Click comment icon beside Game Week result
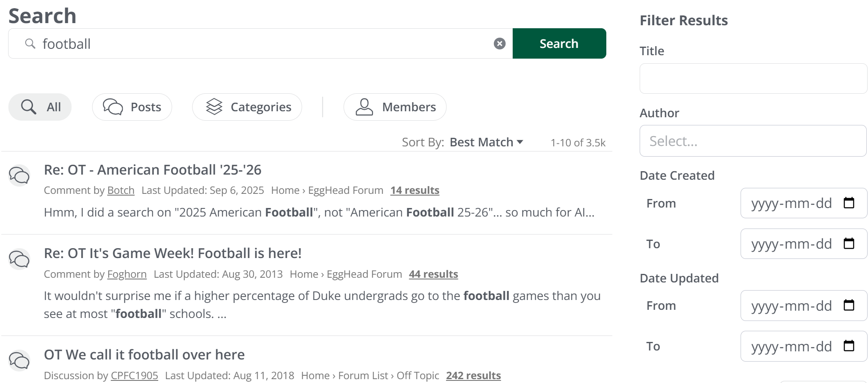Screen dimensions: 868x383 tap(19, 259)
